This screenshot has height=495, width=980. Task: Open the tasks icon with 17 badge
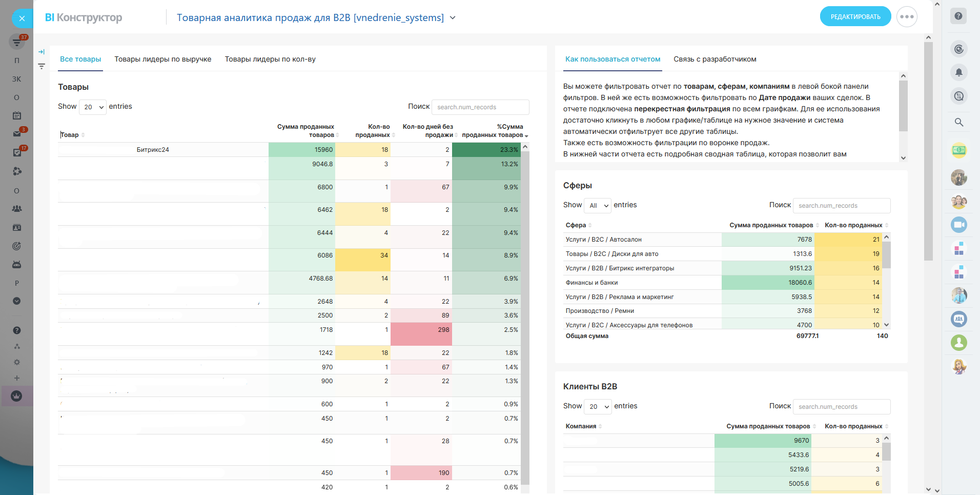click(17, 152)
